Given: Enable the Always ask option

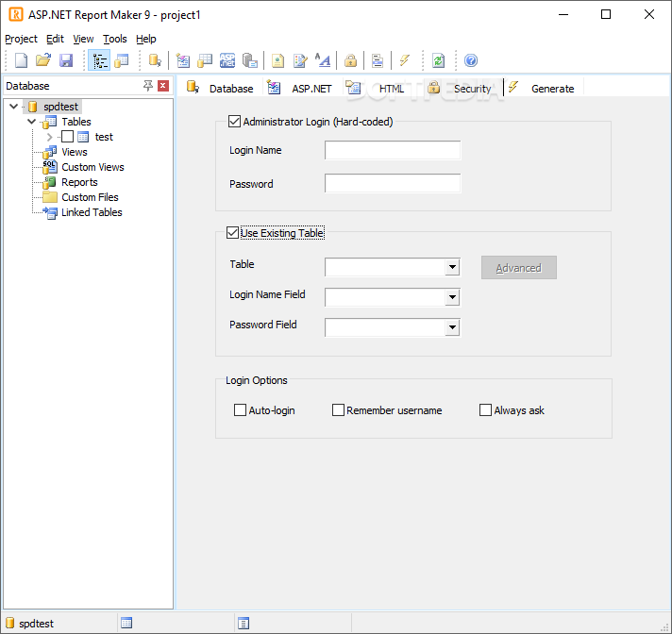Looking at the screenshot, I should click(485, 410).
